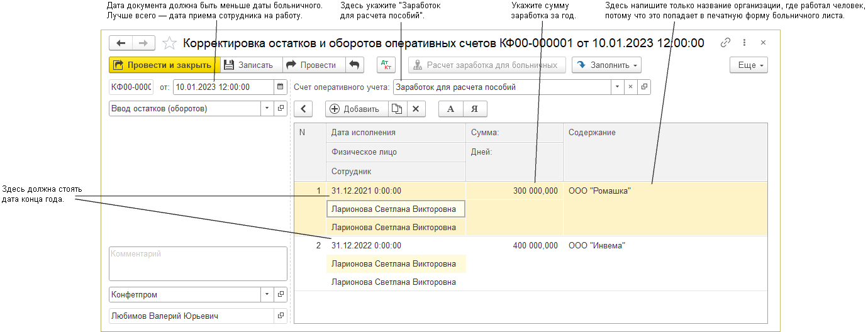Viewport: 868px width, 332px height.
Task: Click the Добавить button to add row
Action: 355,109
